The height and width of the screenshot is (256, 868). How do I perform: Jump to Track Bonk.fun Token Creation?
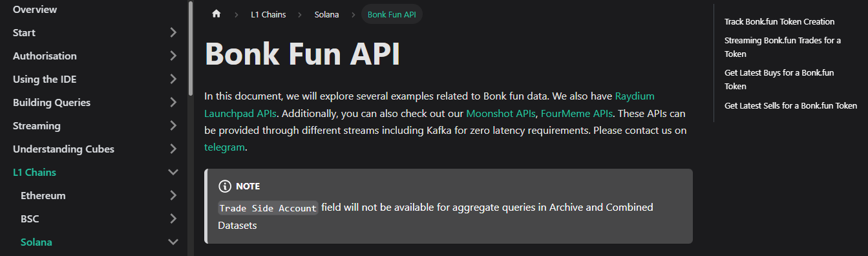coord(779,21)
